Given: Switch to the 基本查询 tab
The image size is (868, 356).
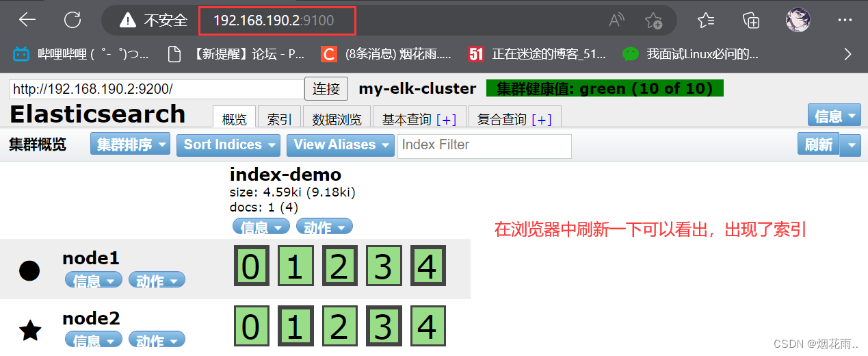Looking at the screenshot, I should (x=406, y=120).
